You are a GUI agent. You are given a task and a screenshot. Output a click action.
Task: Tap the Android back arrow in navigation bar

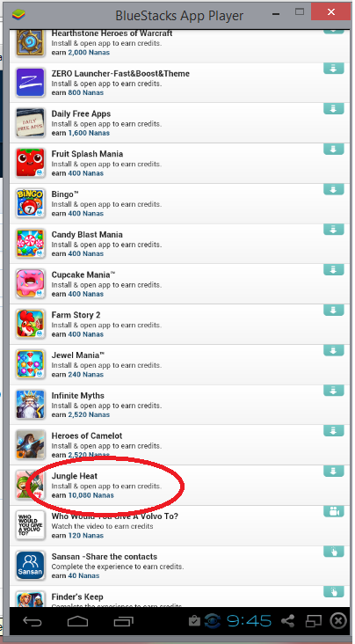tap(33, 621)
